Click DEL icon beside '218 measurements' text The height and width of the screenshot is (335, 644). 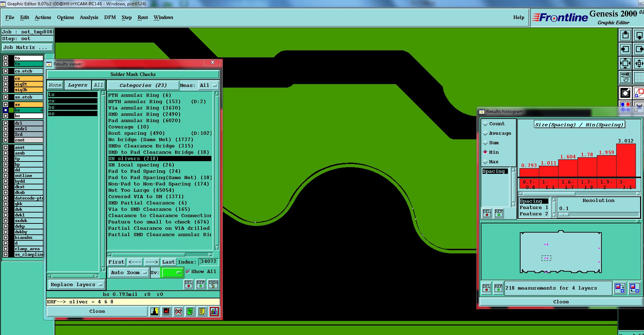[486, 288]
